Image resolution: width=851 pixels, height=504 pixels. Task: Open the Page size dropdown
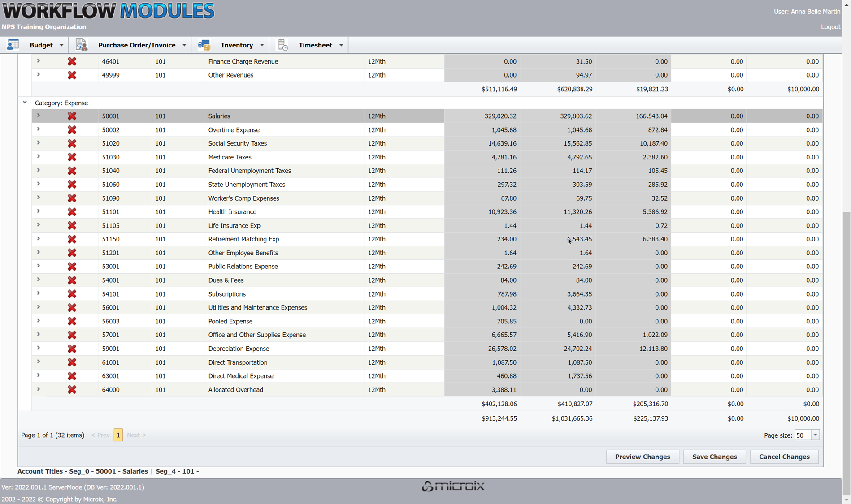(815, 435)
